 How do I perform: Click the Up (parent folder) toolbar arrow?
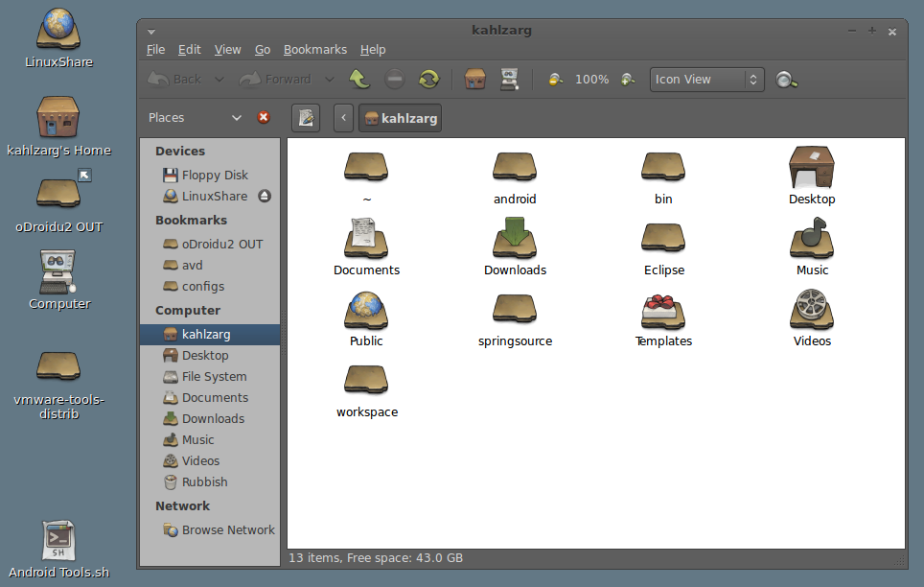coord(359,80)
